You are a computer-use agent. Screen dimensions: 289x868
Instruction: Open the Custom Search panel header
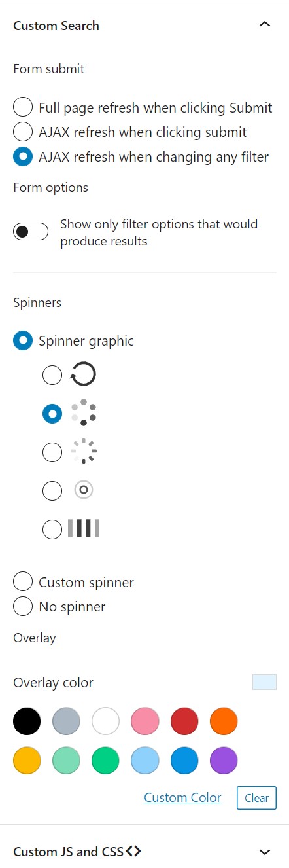click(144, 26)
